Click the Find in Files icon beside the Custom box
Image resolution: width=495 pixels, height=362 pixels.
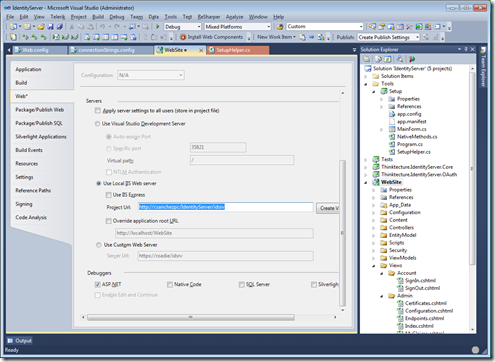tap(280, 27)
